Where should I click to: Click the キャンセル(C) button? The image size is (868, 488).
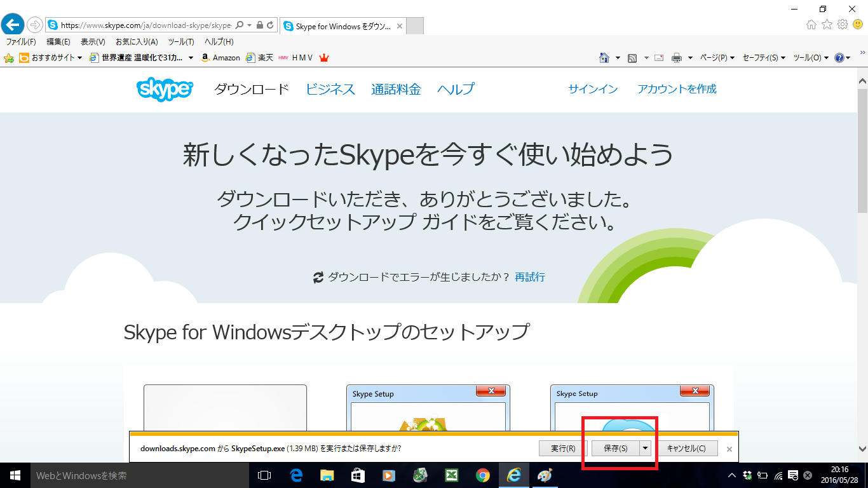click(x=686, y=449)
